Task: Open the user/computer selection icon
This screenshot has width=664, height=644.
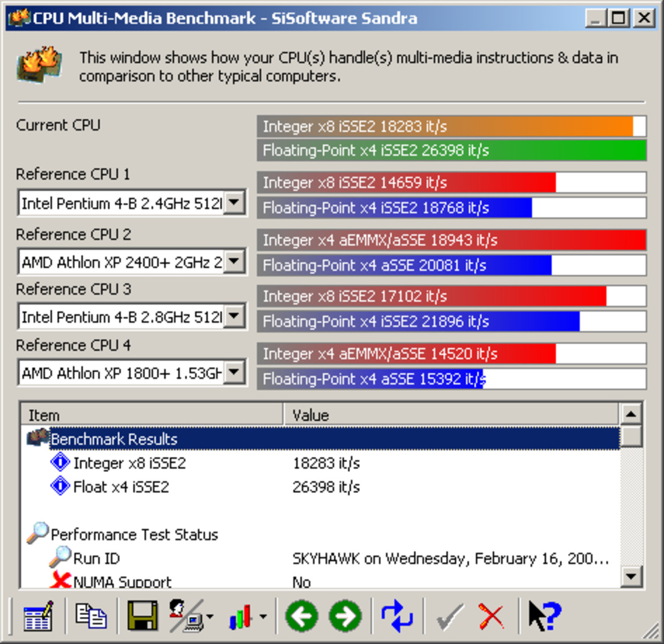Action: pyautogui.click(x=186, y=616)
